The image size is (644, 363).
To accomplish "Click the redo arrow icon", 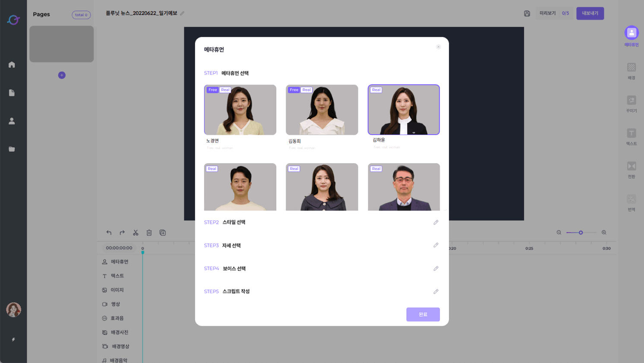I will [122, 233].
